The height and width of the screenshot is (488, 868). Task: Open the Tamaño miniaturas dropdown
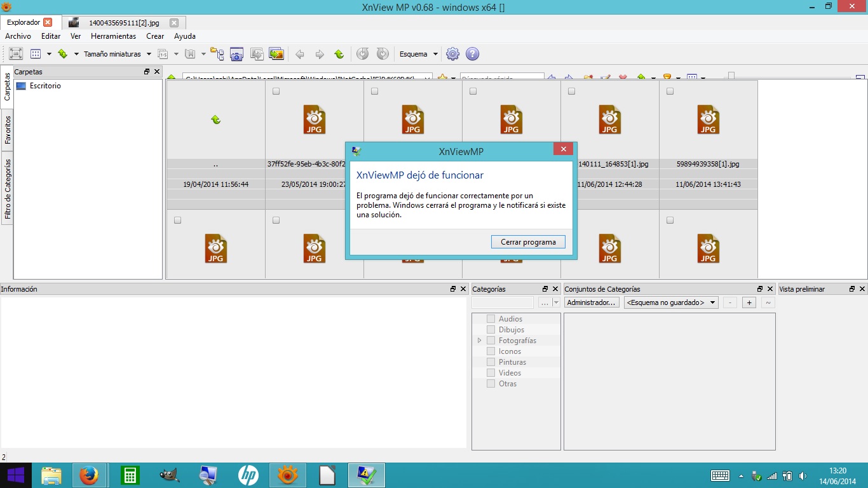118,54
